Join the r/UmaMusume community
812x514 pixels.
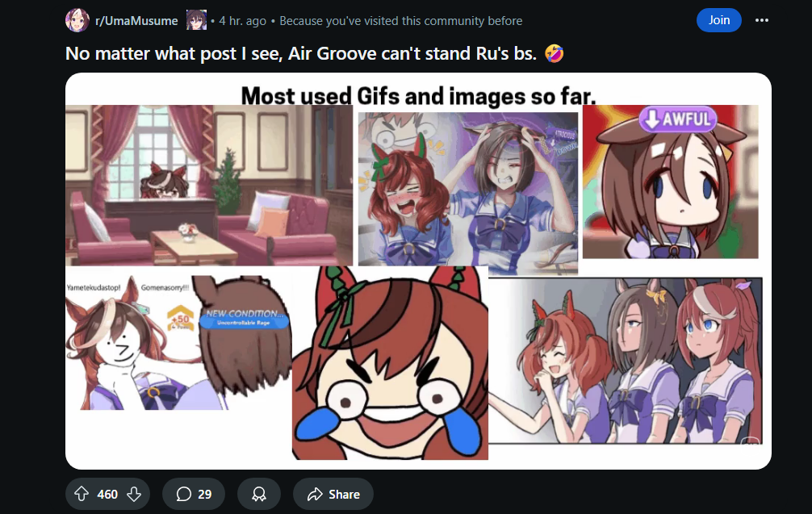[x=719, y=20]
